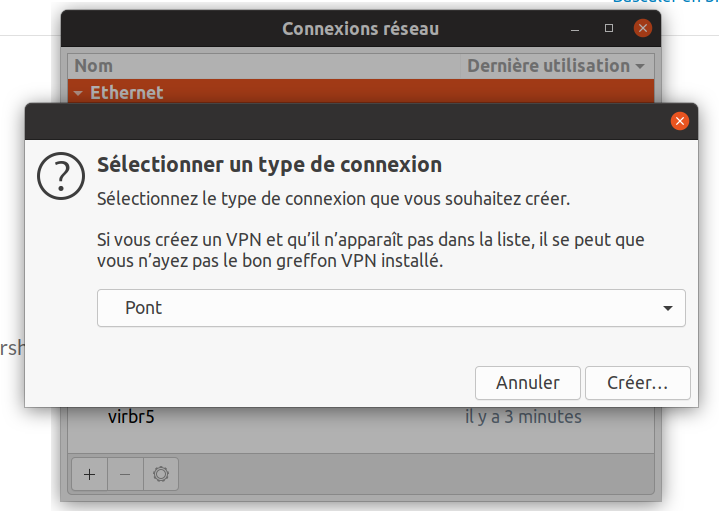Click the sort arrow on Dernière utilisation
The image size is (719, 511).
click(x=640, y=67)
